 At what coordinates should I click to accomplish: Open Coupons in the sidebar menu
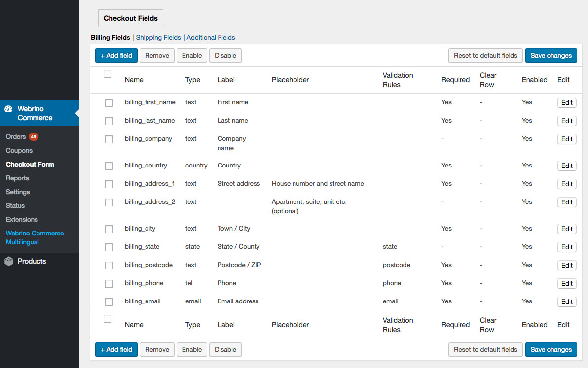(19, 150)
